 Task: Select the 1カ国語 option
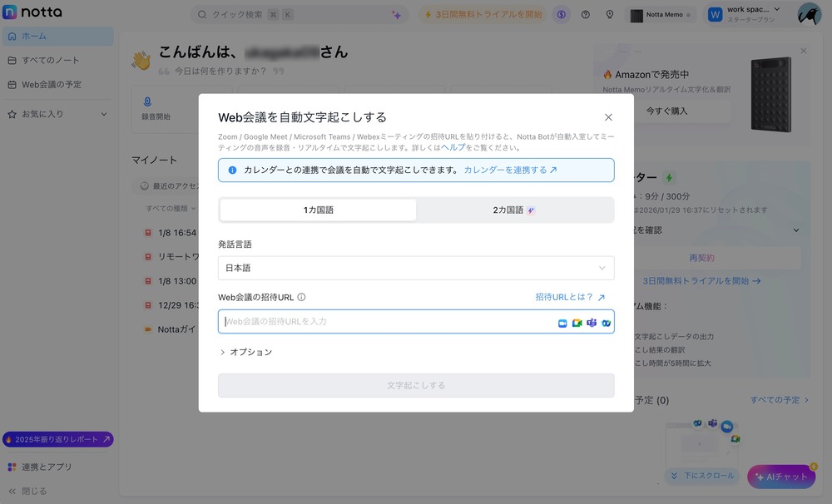pos(317,210)
